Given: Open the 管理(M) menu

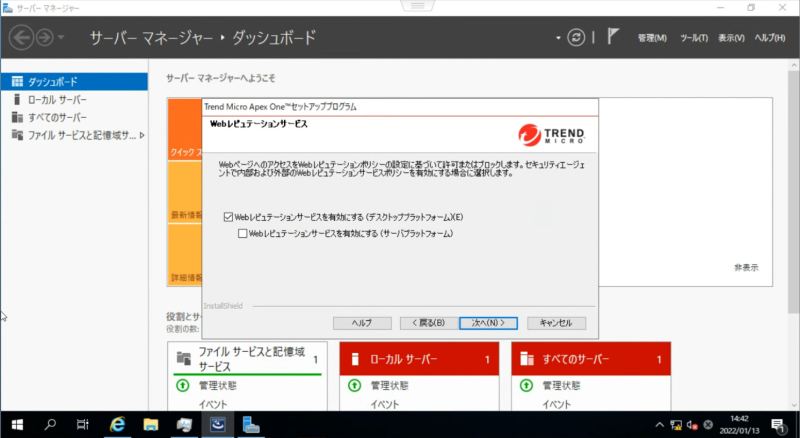Looking at the screenshot, I should [652, 38].
